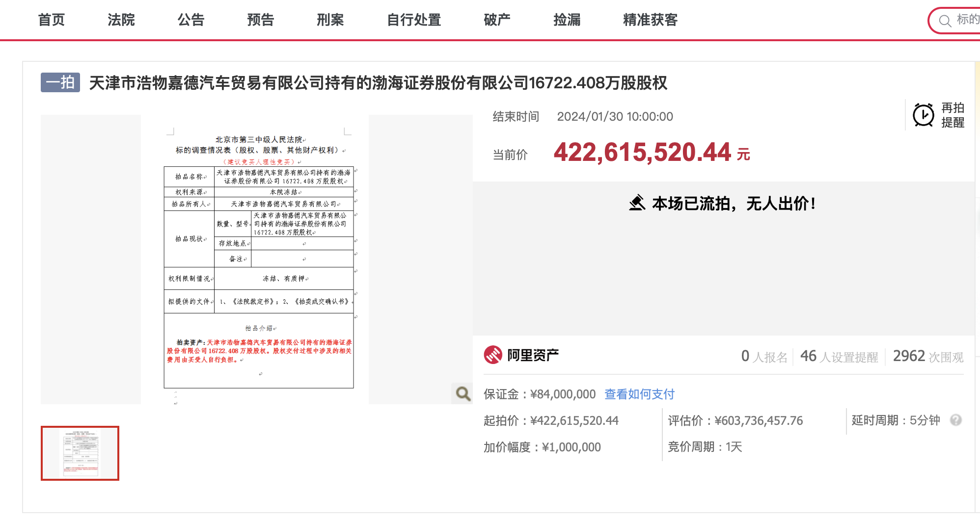The width and height of the screenshot is (980, 520).
Task: Click the 阿里资产 logo icon
Action: (x=493, y=355)
